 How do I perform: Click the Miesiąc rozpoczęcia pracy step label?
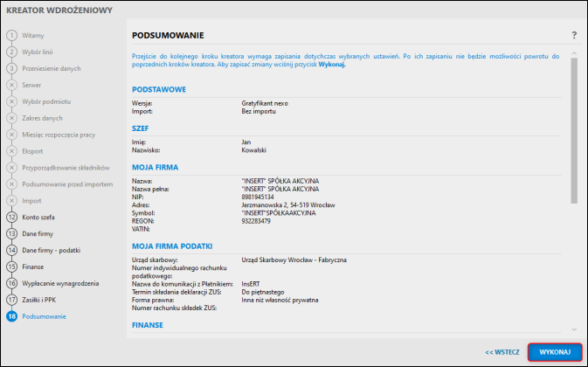[x=59, y=135]
